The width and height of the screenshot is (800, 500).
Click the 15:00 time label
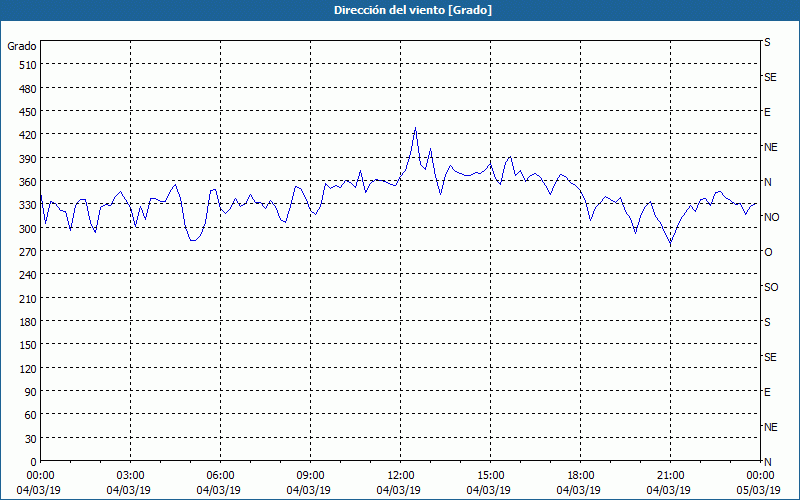[x=490, y=476]
